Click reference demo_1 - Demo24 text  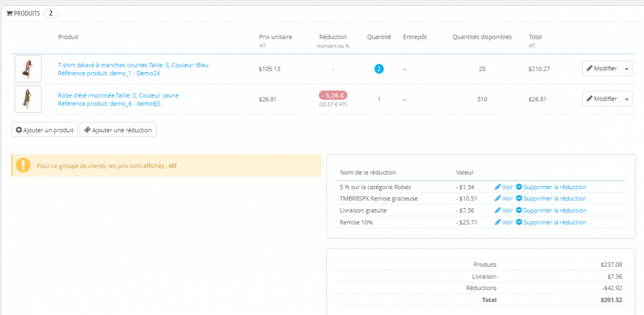point(109,73)
